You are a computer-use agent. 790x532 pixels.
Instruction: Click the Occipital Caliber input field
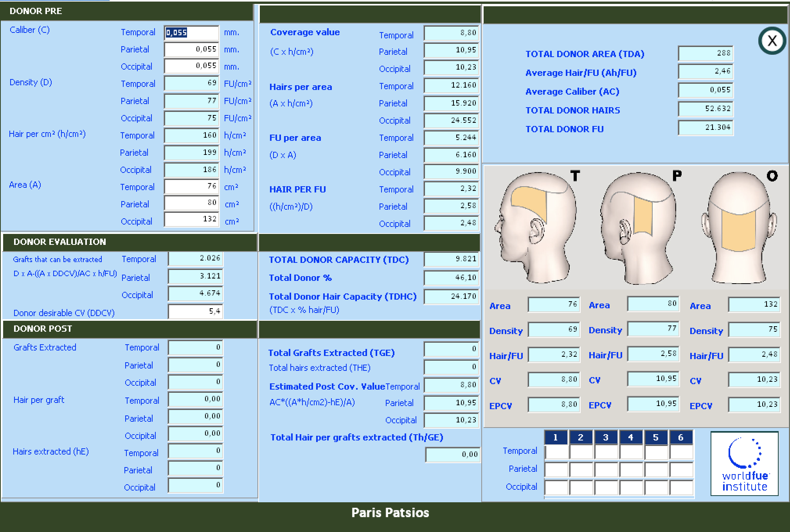[191, 66]
